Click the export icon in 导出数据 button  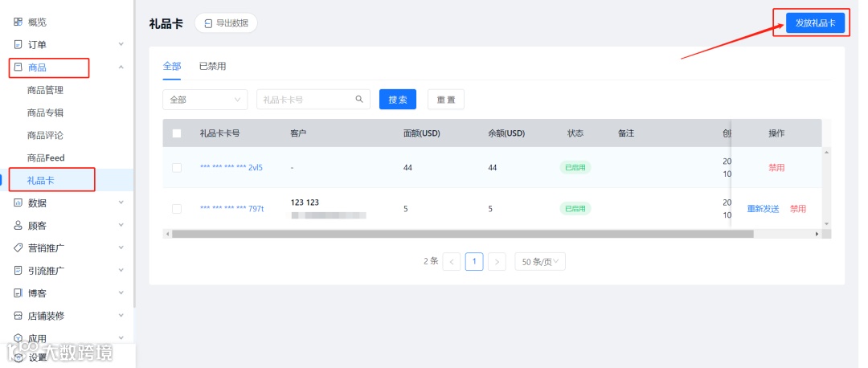click(x=209, y=23)
